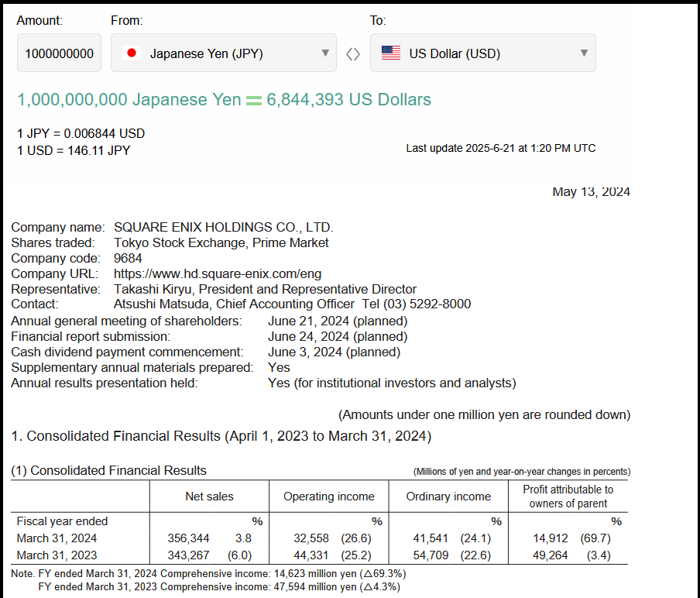
Task: Click the From dropdown arrow
Action: click(x=325, y=53)
